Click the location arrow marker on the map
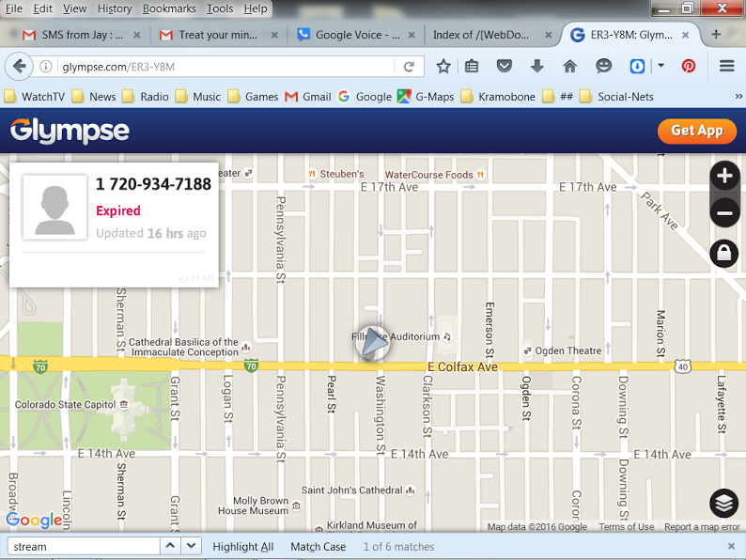Image resolution: width=746 pixels, height=560 pixels. point(372,343)
